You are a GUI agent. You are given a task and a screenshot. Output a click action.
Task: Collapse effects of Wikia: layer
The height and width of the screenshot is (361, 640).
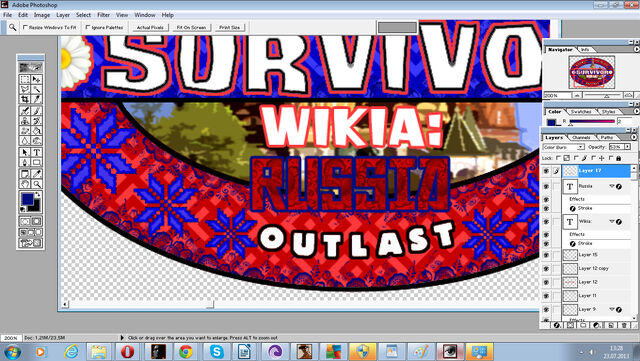[x=612, y=221]
